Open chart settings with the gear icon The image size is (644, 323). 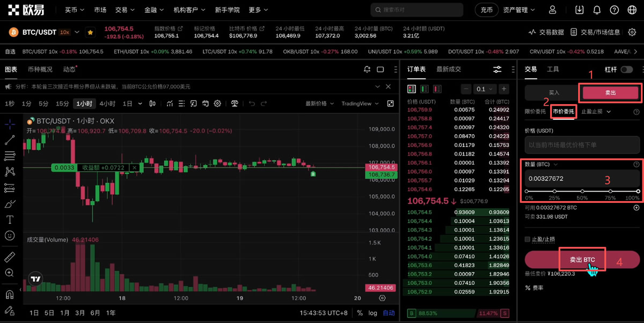point(217,104)
